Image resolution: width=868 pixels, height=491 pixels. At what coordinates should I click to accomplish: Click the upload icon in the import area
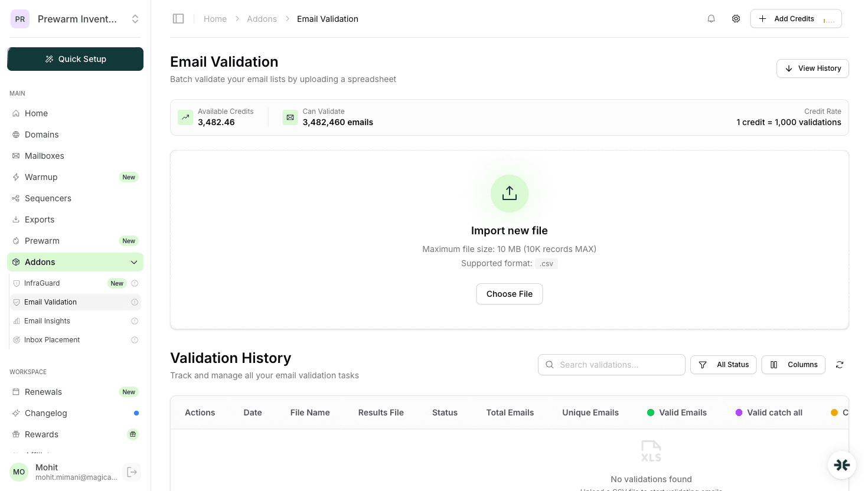tap(509, 193)
